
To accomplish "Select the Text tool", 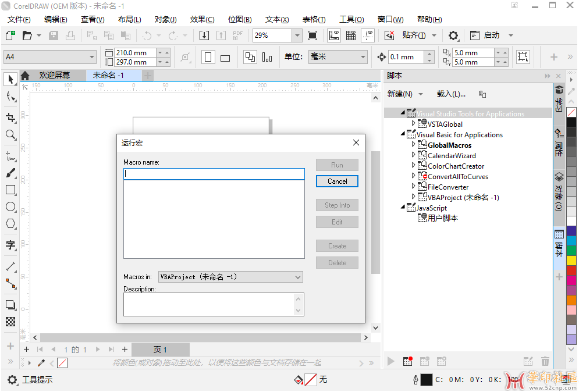I will pos(10,245).
